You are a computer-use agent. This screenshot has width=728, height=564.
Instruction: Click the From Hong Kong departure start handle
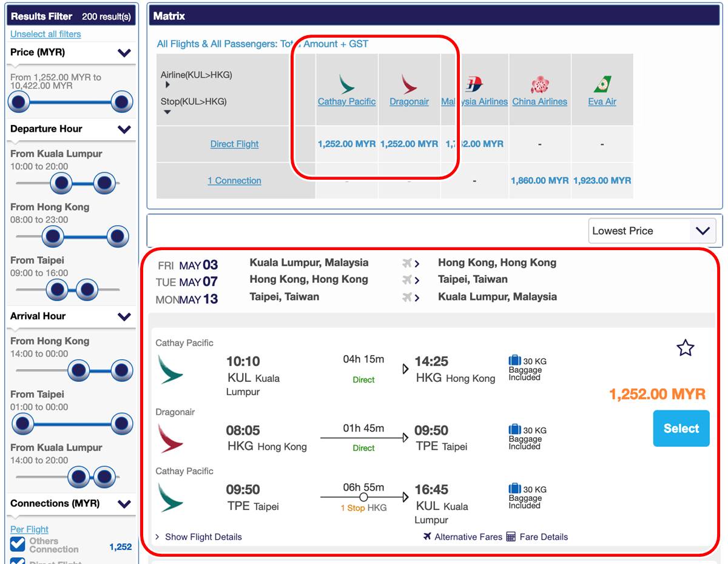(x=53, y=236)
